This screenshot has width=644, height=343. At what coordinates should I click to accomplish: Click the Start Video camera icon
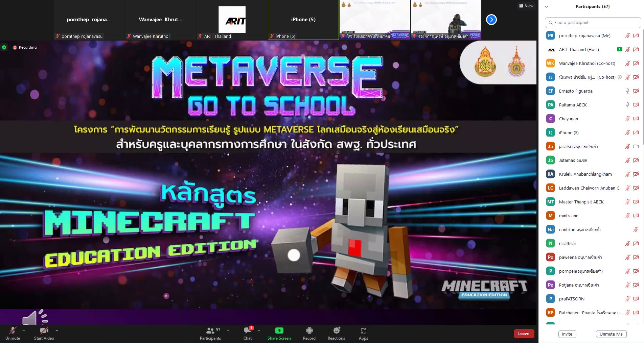44,330
